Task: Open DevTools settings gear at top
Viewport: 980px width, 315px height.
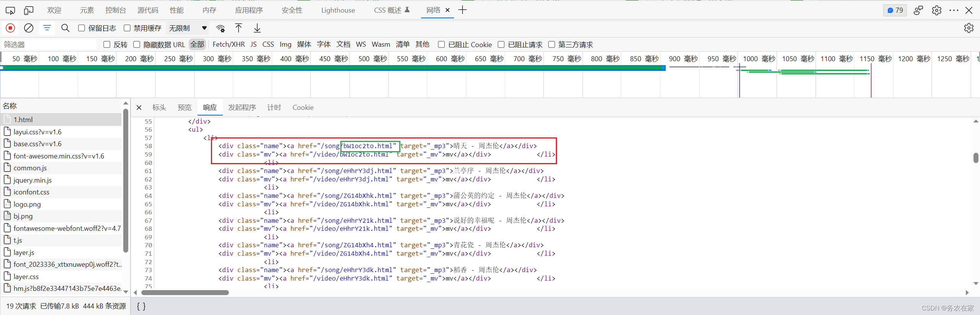Action: (x=937, y=10)
